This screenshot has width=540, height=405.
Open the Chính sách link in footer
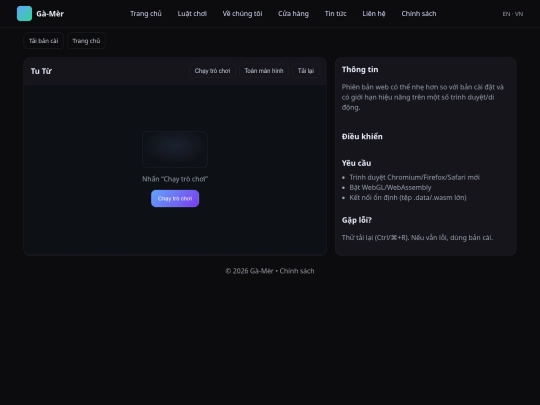(x=297, y=271)
